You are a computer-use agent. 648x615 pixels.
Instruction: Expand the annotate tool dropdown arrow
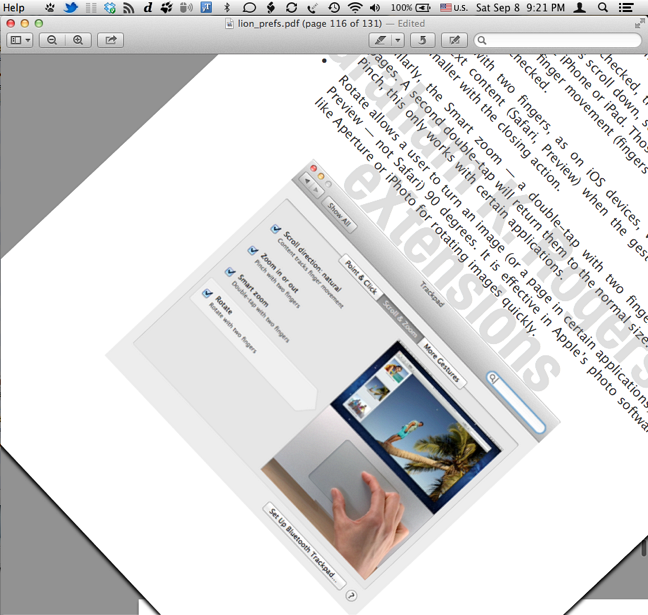pyautogui.click(x=398, y=40)
